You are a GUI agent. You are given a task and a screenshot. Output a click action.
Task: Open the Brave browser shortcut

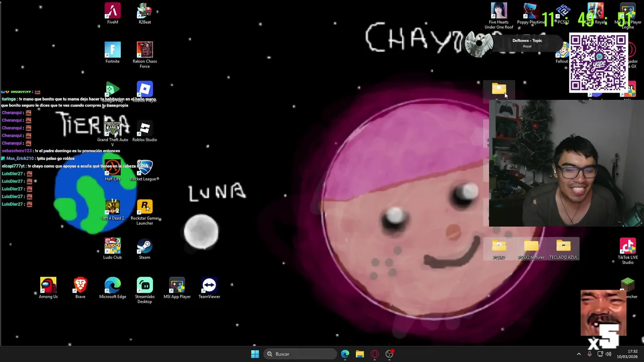point(80,288)
